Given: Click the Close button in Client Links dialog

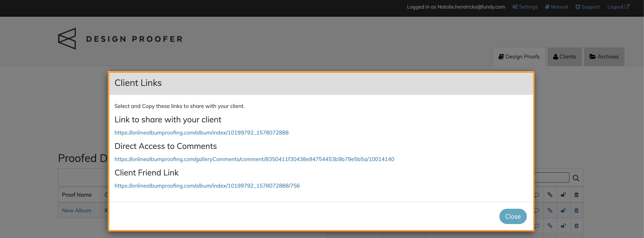Looking at the screenshot, I should point(512,216).
